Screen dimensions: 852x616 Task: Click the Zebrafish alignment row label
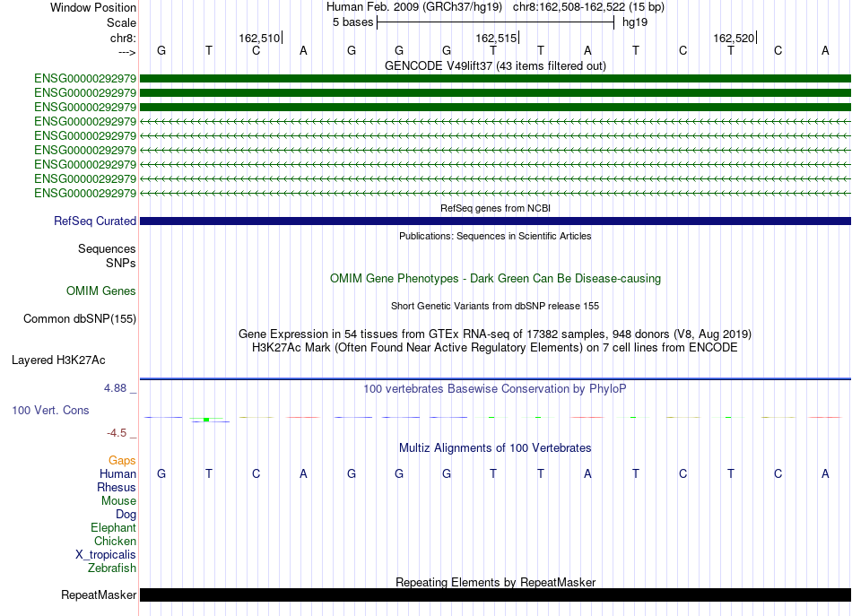click(x=112, y=568)
